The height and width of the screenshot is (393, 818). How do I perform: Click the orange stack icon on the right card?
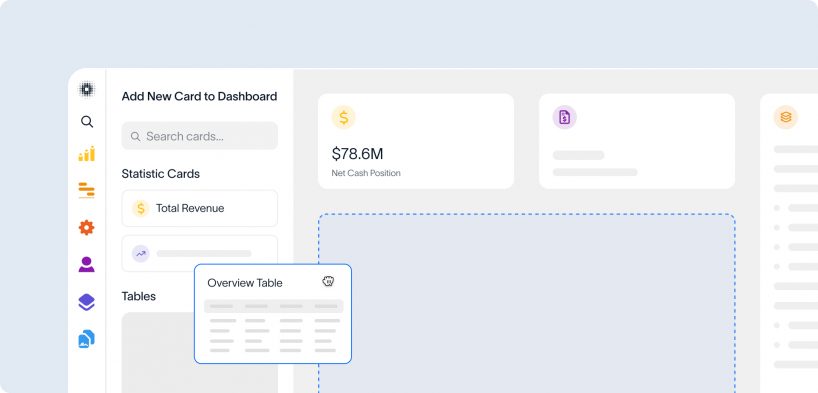tap(786, 117)
